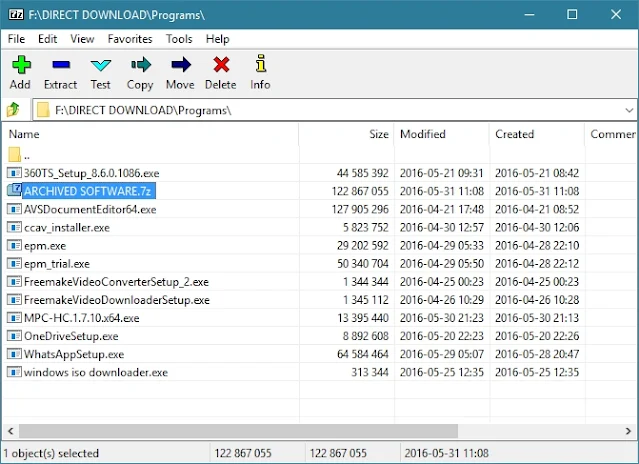
Task: Click the ARCHIVED SOFTWARE.7z archive icon
Action: click(14, 190)
